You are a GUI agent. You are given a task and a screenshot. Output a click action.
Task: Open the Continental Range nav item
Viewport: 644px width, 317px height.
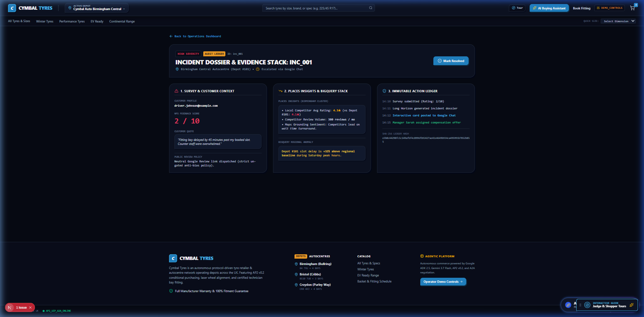point(122,21)
